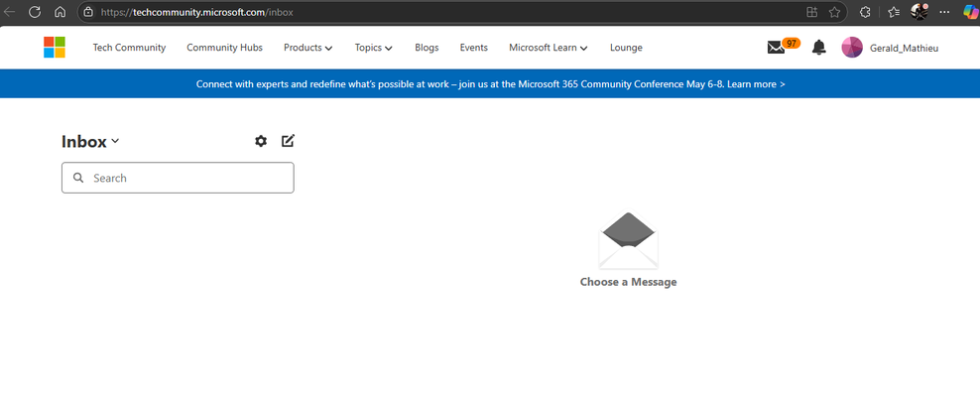Expand the Products menu
The height and width of the screenshot is (397, 980).
pyautogui.click(x=308, y=48)
